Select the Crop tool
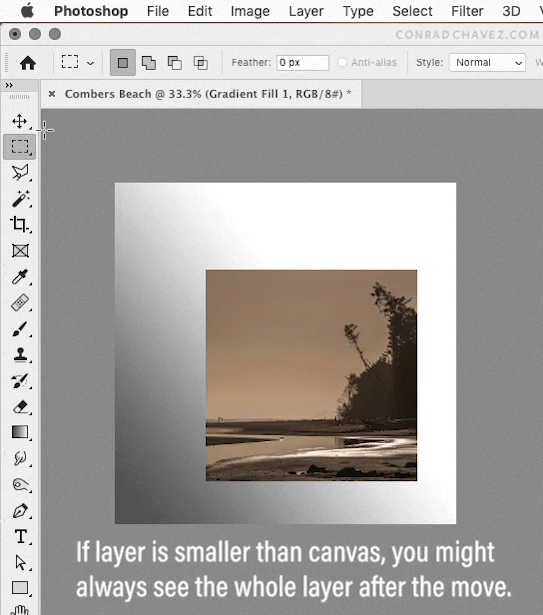This screenshot has width=543, height=615. 19,224
